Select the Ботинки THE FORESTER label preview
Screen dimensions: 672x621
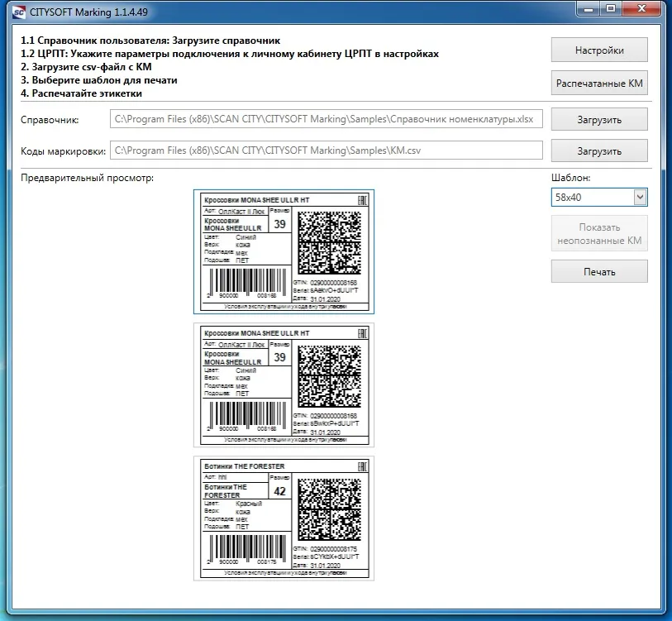click(x=284, y=518)
